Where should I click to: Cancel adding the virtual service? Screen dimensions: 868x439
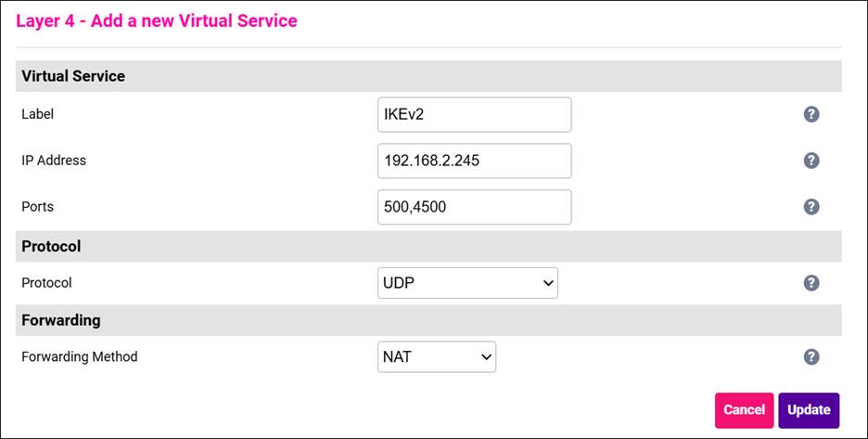[x=744, y=410]
